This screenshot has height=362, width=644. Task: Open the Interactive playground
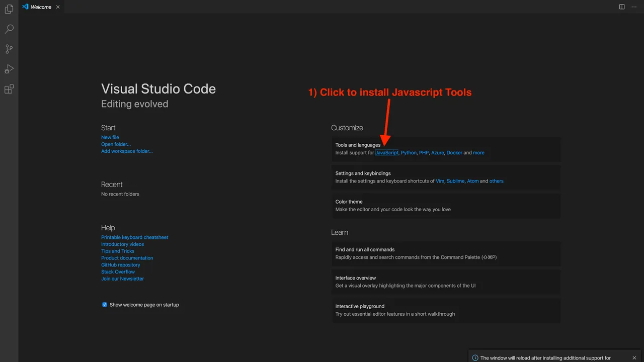point(446,310)
